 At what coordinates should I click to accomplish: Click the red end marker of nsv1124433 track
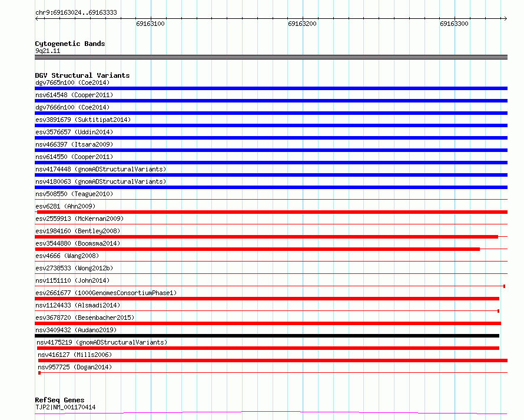coord(498,311)
